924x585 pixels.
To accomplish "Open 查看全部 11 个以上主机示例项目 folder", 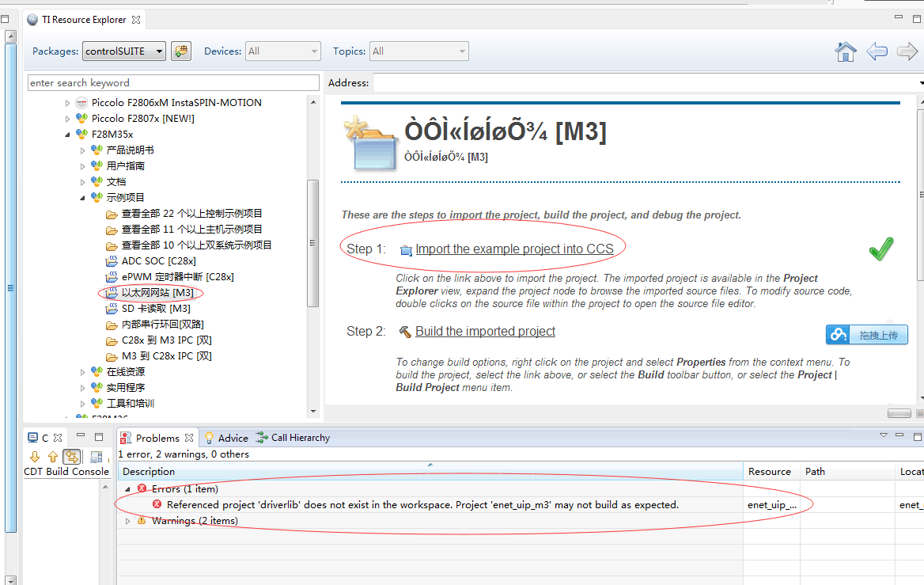I will (191, 230).
